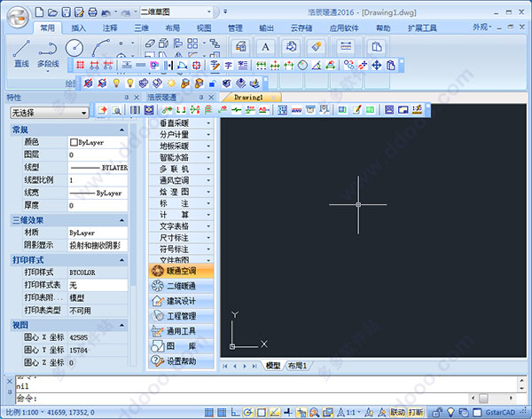Click the 工程管理 panel button
The image size is (532, 419).
(181, 316)
